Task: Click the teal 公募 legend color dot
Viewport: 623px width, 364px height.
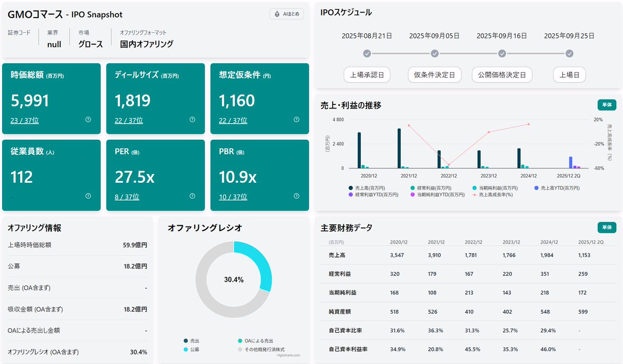Action: (x=185, y=349)
